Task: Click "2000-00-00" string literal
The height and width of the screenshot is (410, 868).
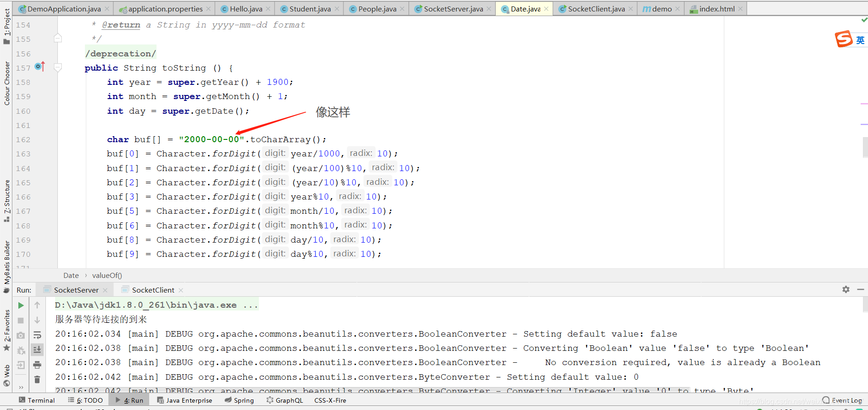Action: click(212, 139)
